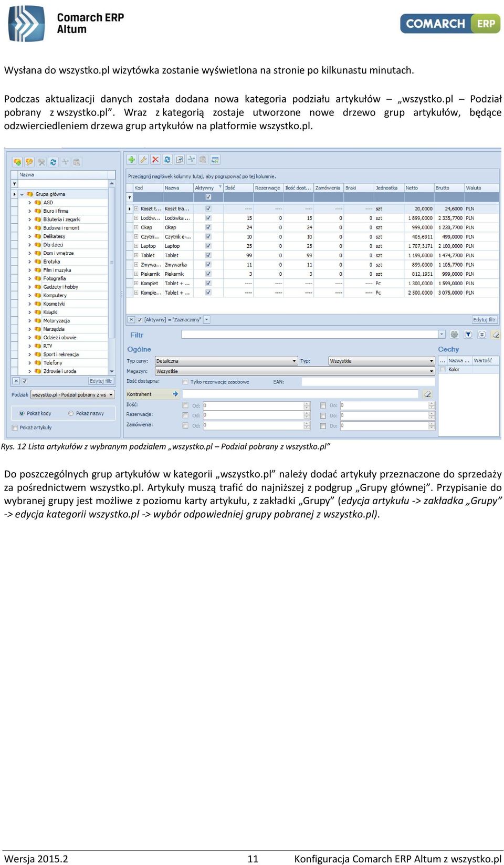
Task: Click the Filtr text input field
Action: (310, 334)
